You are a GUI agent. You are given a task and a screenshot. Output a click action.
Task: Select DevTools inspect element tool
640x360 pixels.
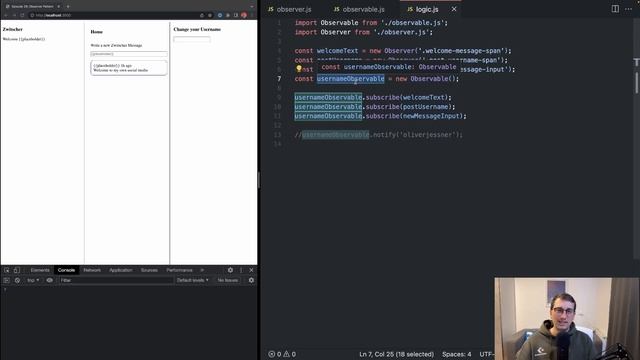[x=7, y=270]
